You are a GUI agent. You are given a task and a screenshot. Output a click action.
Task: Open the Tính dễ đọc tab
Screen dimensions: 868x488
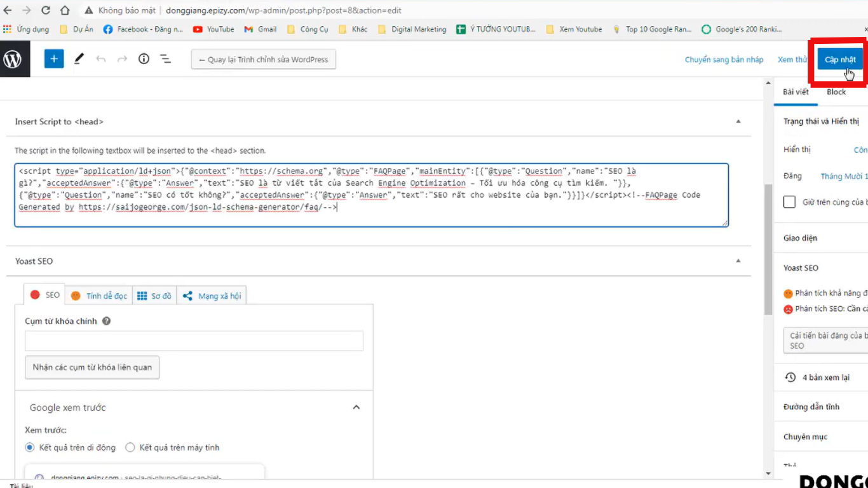pos(98,295)
